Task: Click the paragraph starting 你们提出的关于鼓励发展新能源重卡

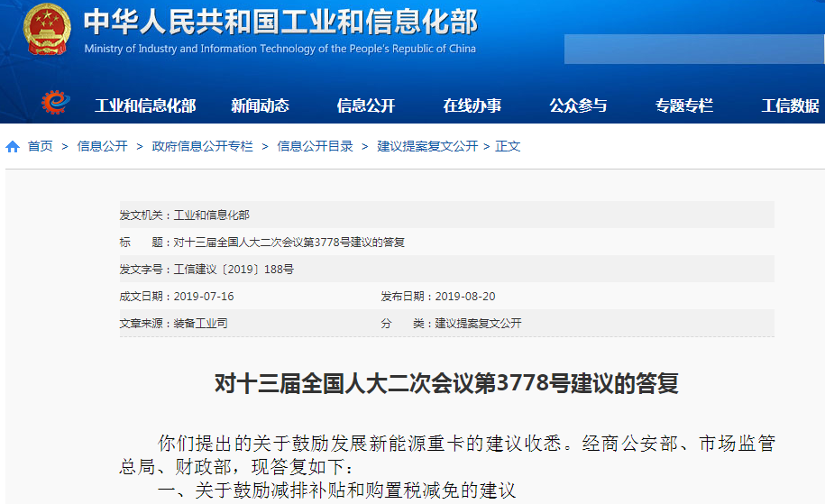Action: [466, 444]
